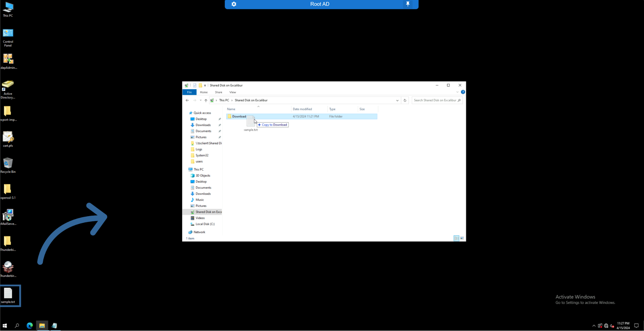This screenshot has height=331, width=644.
Task: Select the Recycle Bin desktop icon
Action: [x=8, y=165]
